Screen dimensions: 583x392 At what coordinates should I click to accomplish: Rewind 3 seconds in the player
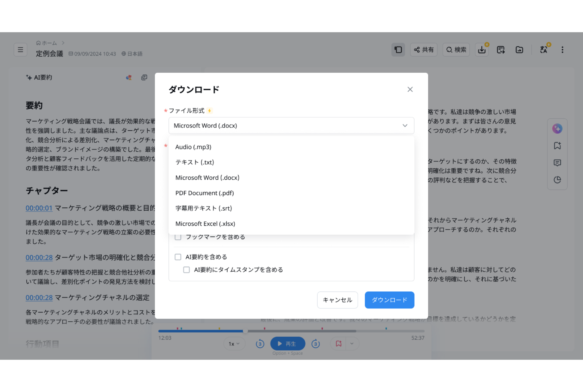(260, 344)
